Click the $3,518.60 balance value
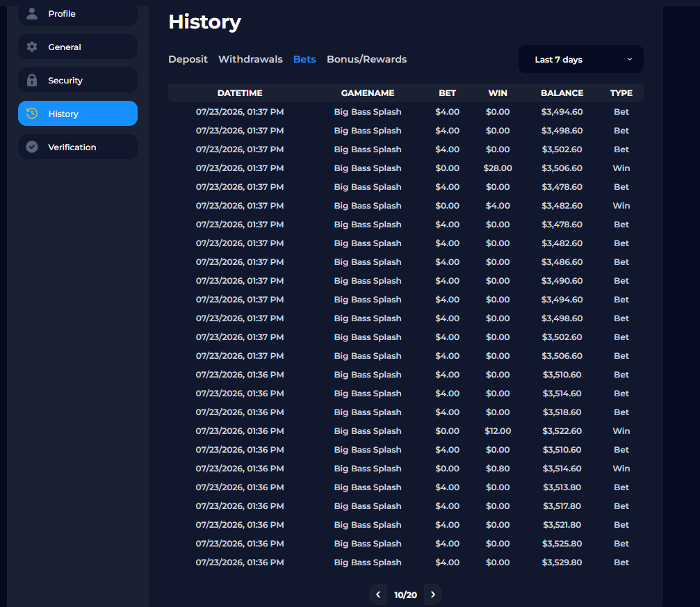This screenshot has width=700, height=607. click(562, 412)
